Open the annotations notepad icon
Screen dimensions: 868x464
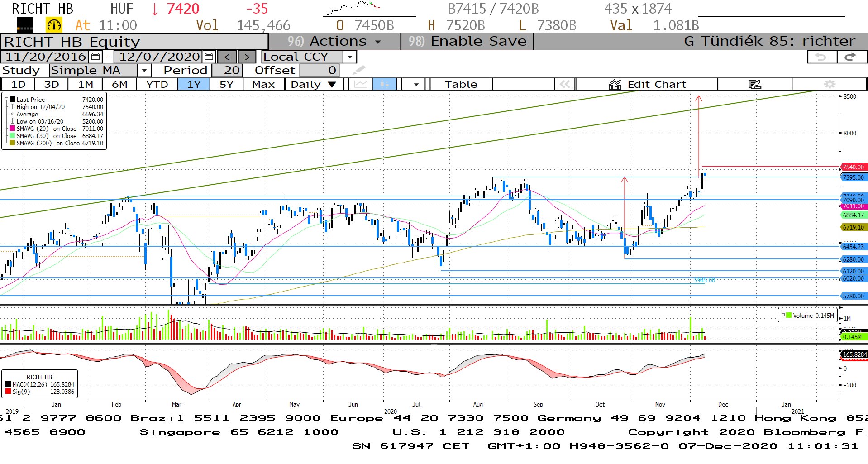pos(755,84)
